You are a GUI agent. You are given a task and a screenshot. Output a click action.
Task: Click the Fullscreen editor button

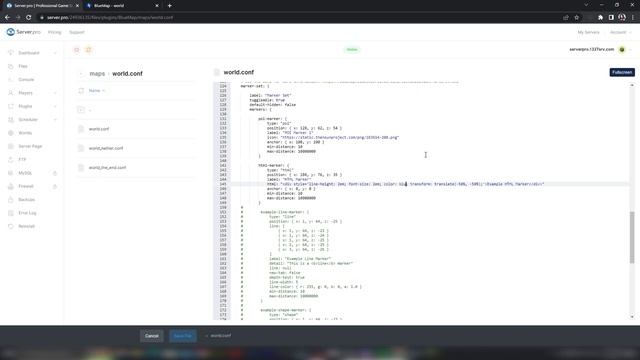pyautogui.click(x=622, y=72)
